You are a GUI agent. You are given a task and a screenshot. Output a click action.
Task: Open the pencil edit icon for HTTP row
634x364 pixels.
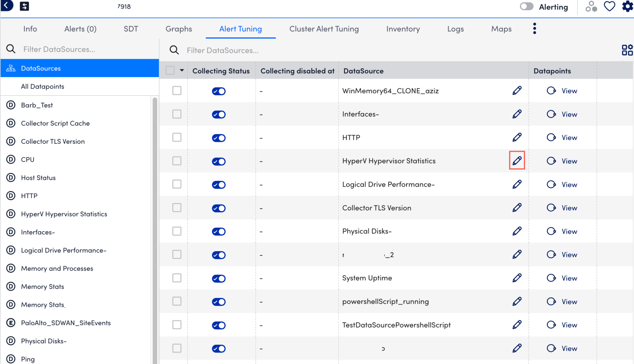516,137
